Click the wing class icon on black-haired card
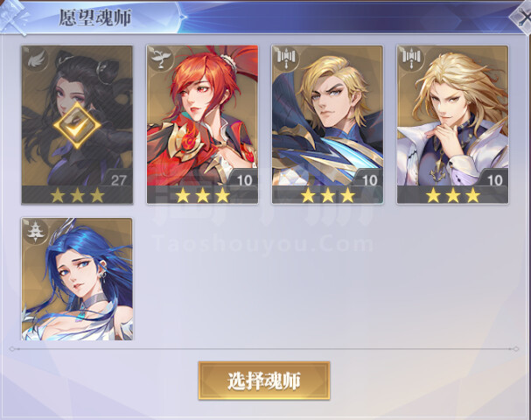This screenshot has width=531, height=420. (x=35, y=60)
